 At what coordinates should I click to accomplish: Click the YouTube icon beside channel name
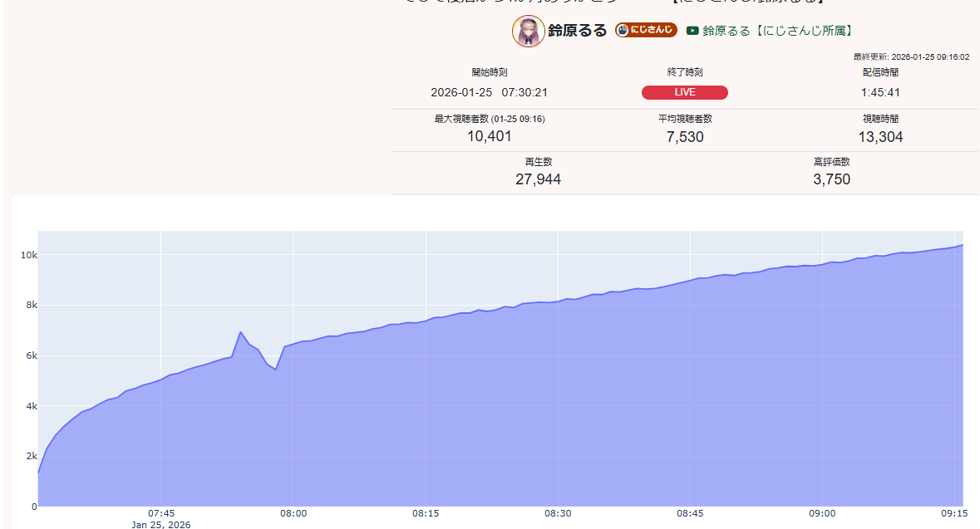[692, 31]
